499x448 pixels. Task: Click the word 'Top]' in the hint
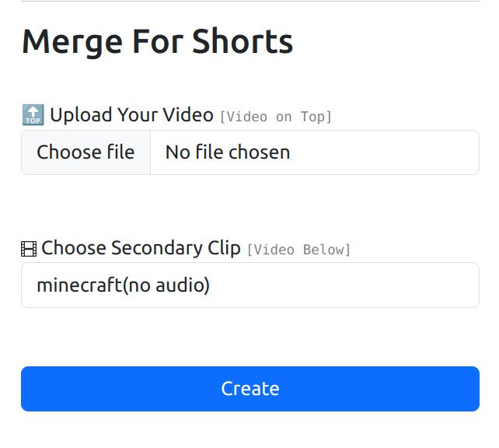pyautogui.click(x=316, y=117)
